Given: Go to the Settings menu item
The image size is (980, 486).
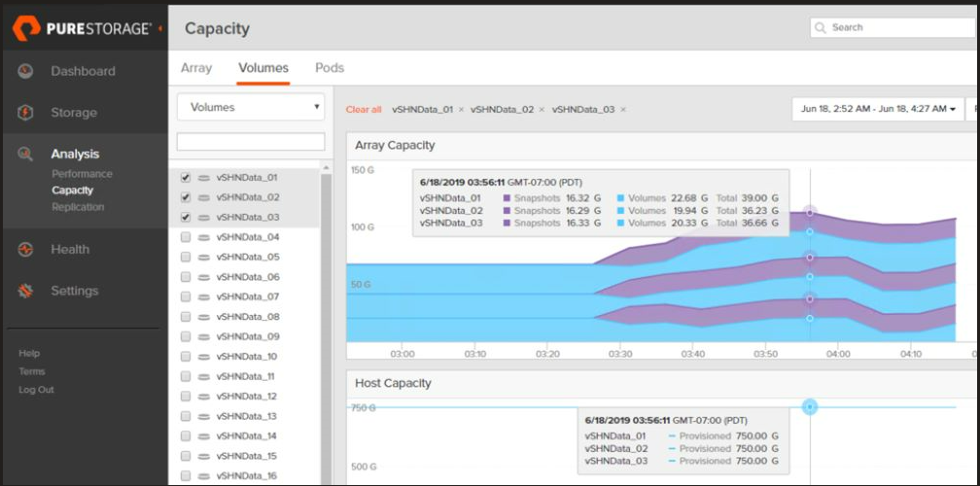Looking at the screenshot, I should (x=74, y=291).
